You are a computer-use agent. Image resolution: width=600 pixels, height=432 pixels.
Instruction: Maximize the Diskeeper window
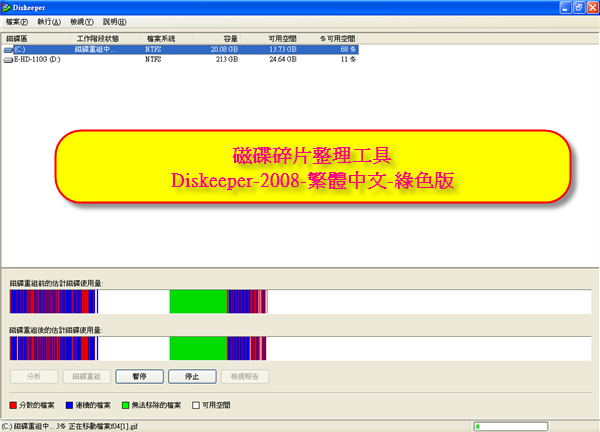point(574,8)
